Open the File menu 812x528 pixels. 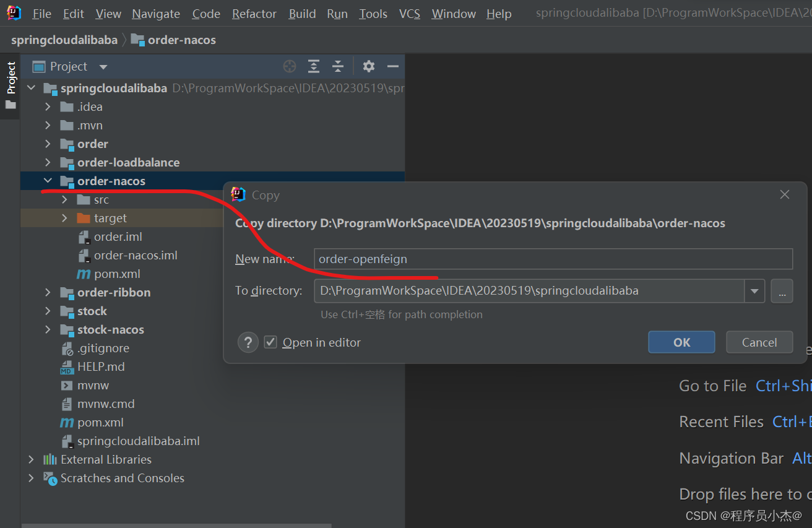[42, 14]
